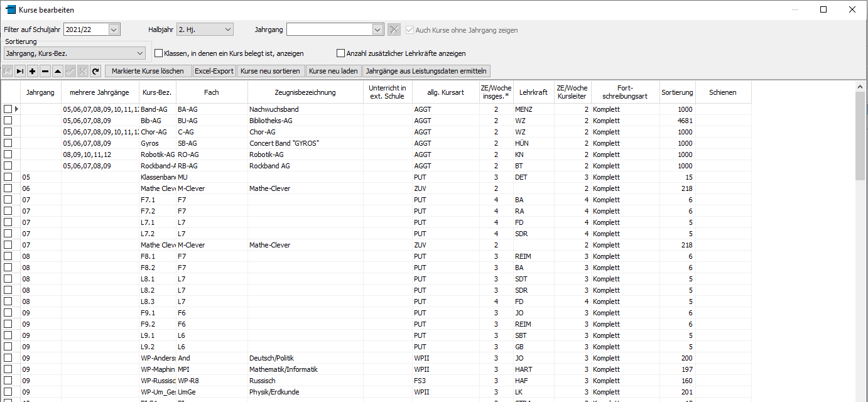Click the Lehrkraft column header

[534, 92]
